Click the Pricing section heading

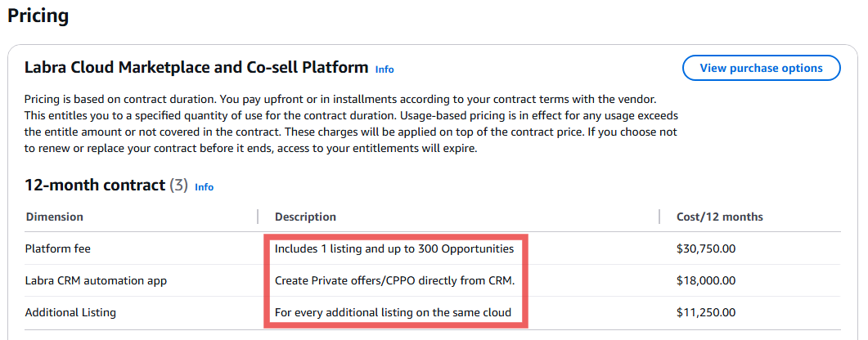[38, 16]
